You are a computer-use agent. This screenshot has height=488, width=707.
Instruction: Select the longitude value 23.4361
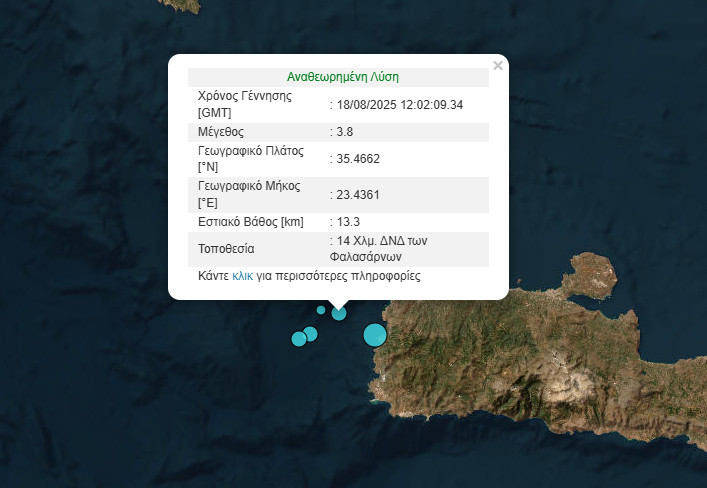tap(358, 194)
